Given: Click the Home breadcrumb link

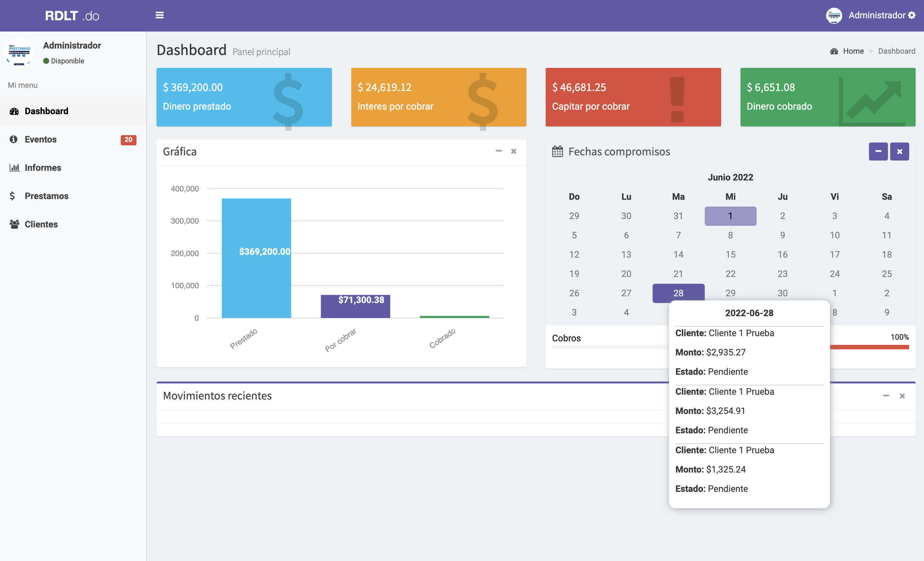Looking at the screenshot, I should 853,51.
